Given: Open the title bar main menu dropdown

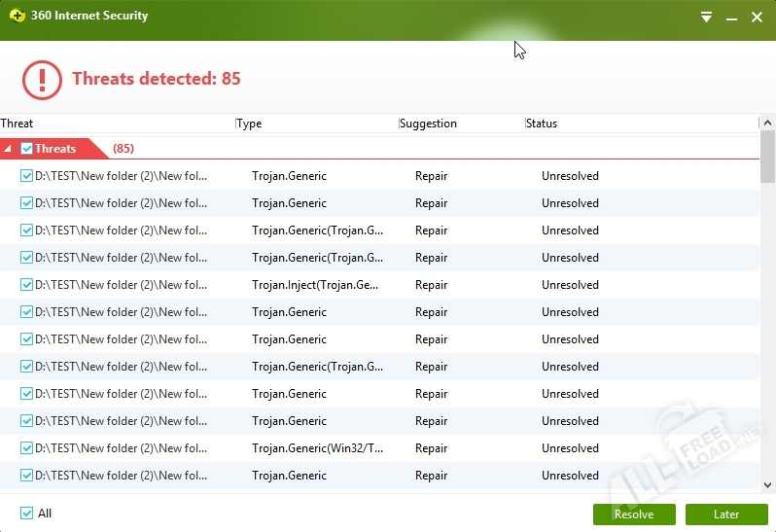Looking at the screenshot, I should click(707, 17).
